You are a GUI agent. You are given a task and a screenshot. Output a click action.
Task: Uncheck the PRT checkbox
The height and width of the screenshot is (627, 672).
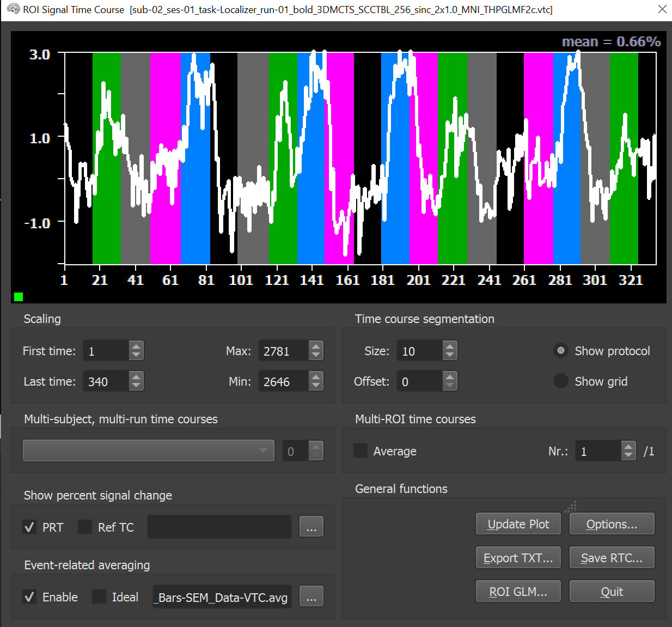tap(29, 527)
